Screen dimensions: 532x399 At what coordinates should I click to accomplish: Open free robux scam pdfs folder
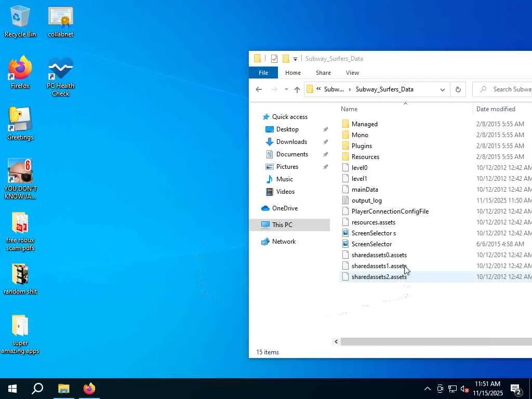click(20, 231)
